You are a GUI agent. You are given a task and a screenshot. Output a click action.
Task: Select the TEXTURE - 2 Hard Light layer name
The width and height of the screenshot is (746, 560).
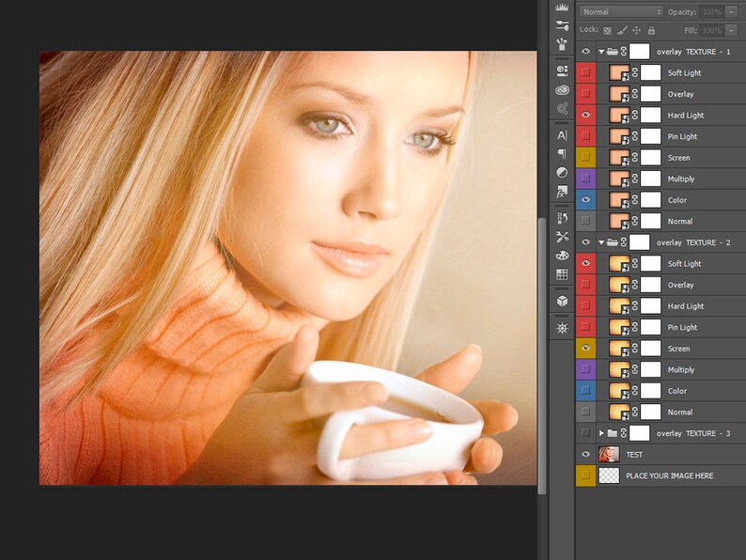686,306
